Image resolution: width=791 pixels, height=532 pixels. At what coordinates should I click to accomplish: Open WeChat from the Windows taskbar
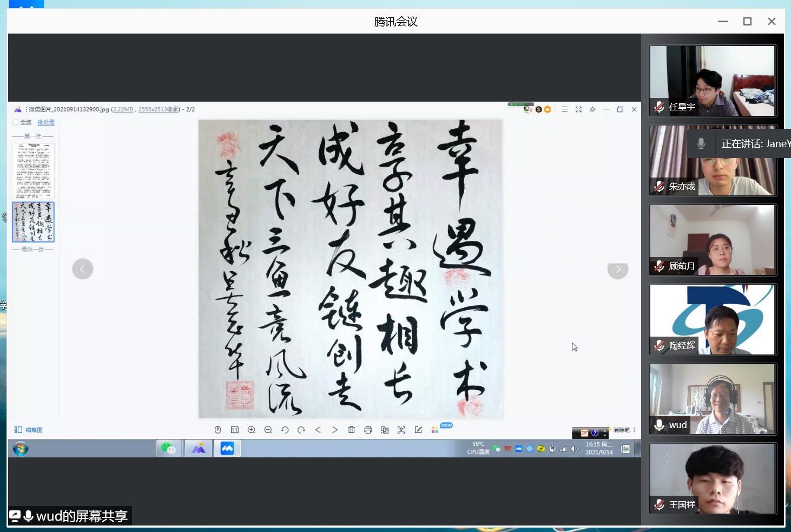tap(168, 448)
